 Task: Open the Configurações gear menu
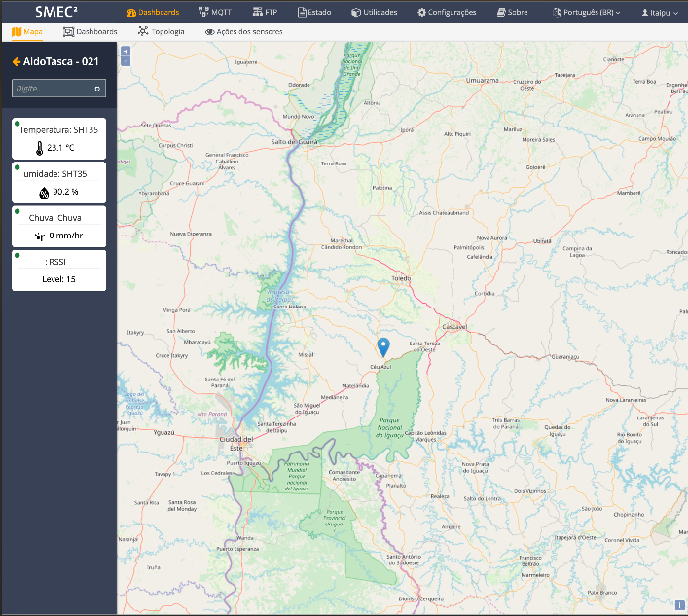pos(447,13)
